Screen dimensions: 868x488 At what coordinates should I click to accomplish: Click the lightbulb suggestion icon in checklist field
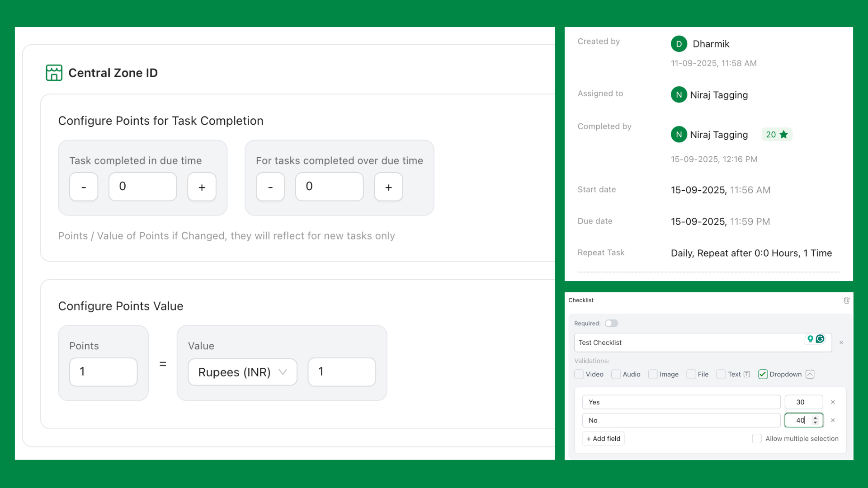pyautogui.click(x=810, y=339)
